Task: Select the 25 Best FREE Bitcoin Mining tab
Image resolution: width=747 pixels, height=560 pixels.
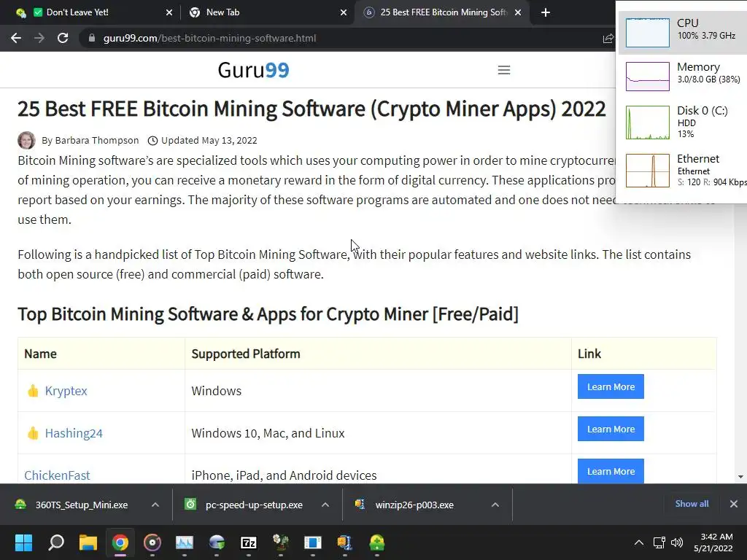Action: coord(444,12)
